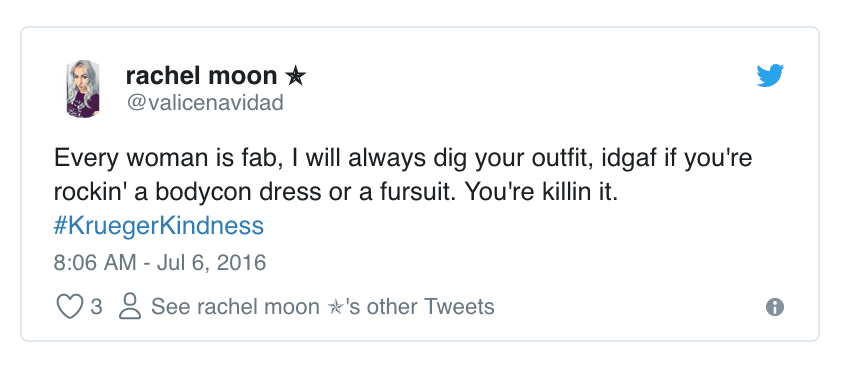842x370 pixels.
Task: Open the Twitter info circle icon
Action: tap(774, 308)
